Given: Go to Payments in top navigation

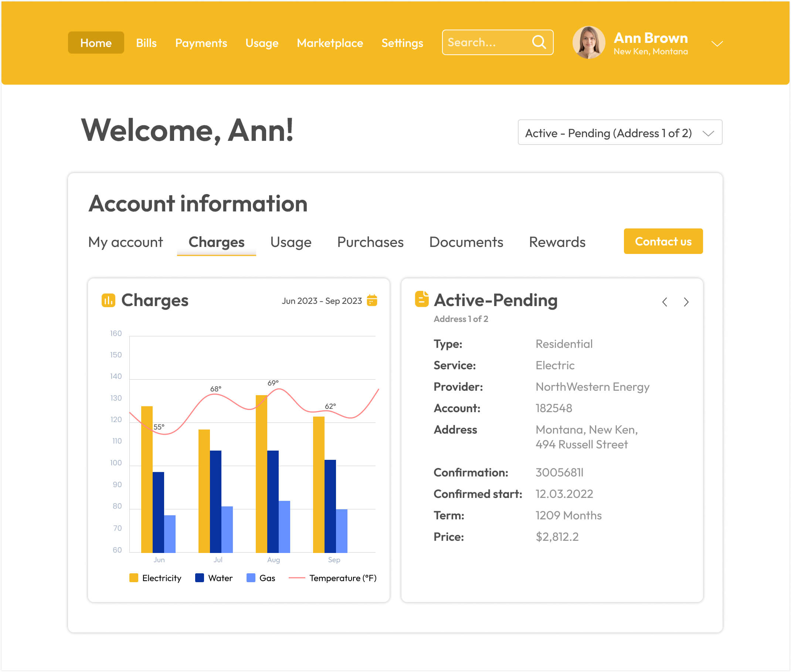Looking at the screenshot, I should [201, 43].
